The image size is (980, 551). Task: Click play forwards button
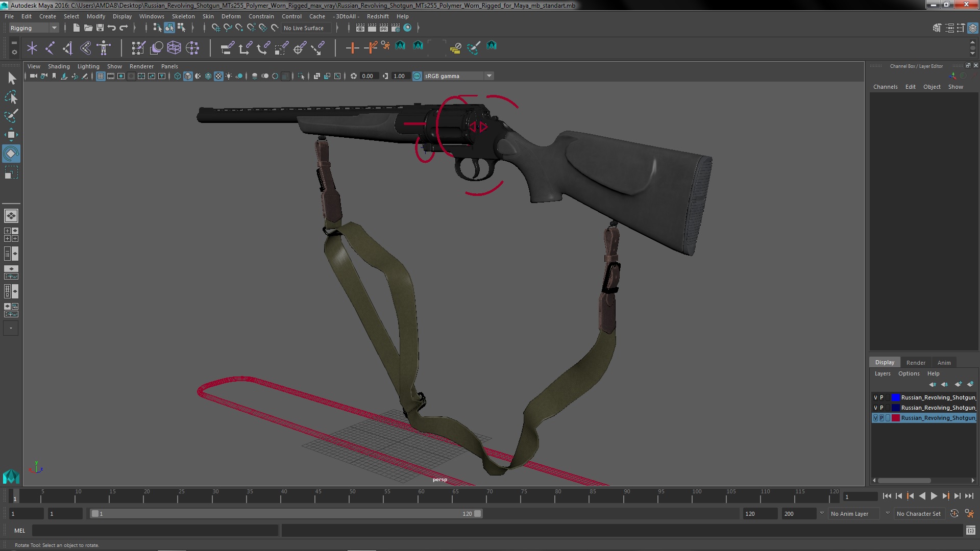click(934, 496)
